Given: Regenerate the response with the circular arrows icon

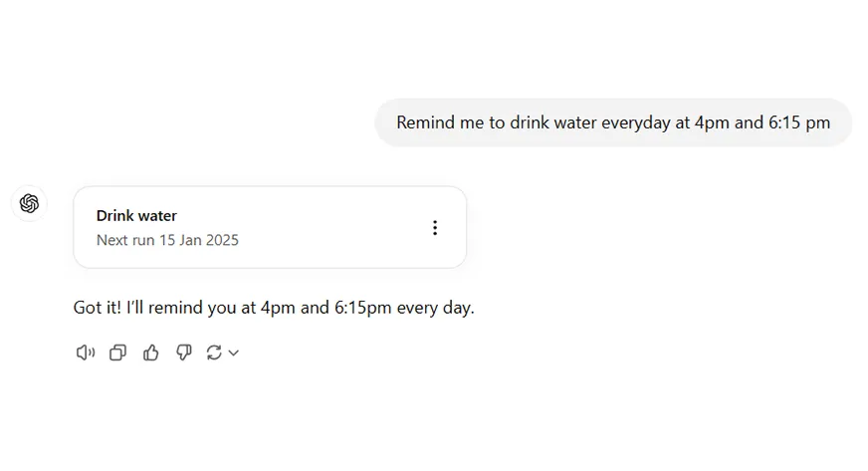Looking at the screenshot, I should (214, 353).
